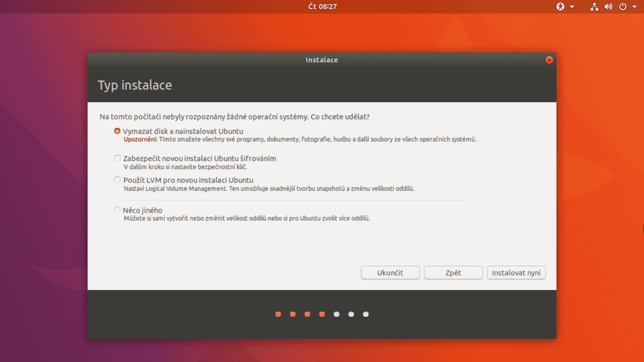Enable Použít LVM pro novou instalaci Ubuntu
This screenshot has width=644, height=362.
pos(117,179)
